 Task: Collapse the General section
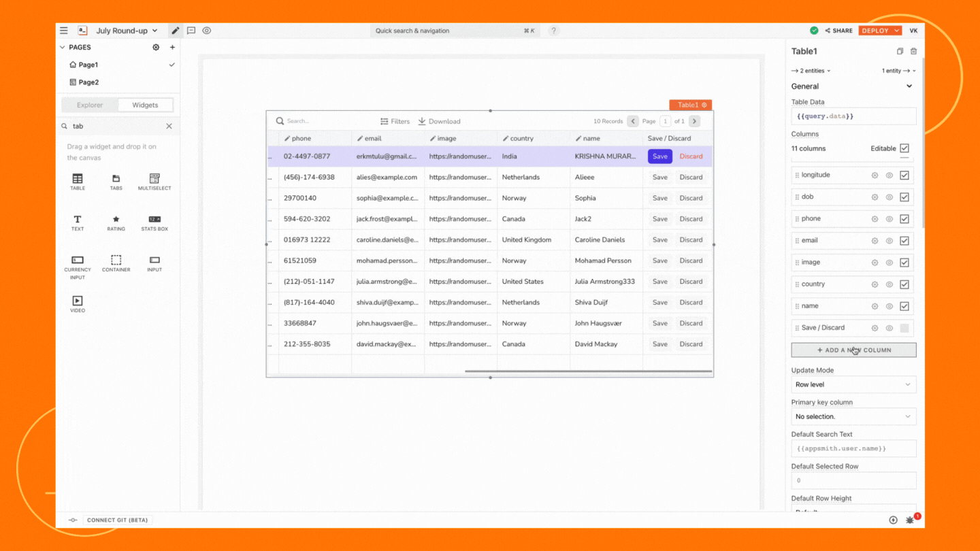click(x=909, y=86)
